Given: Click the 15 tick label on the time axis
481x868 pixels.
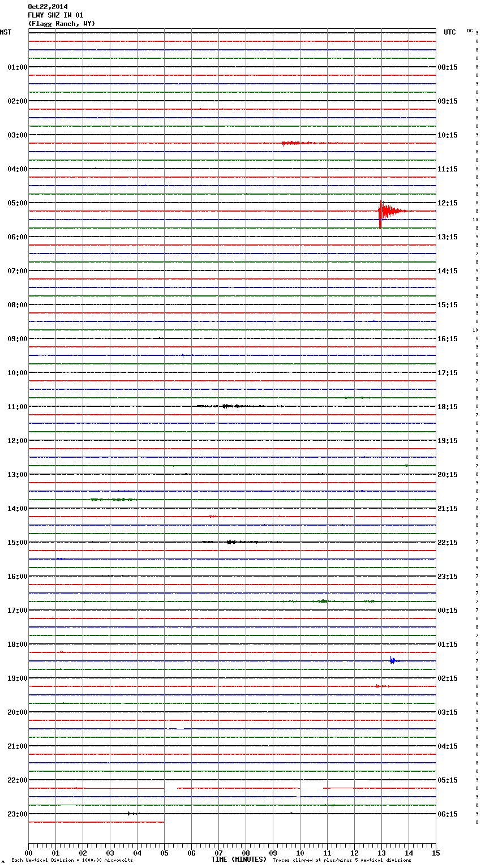Looking at the screenshot, I should (x=436, y=853).
